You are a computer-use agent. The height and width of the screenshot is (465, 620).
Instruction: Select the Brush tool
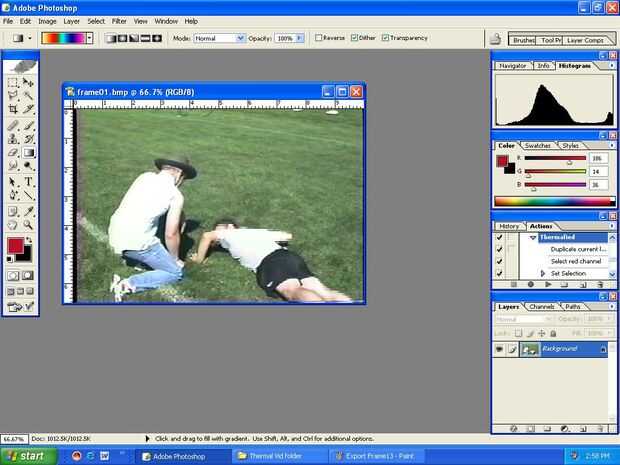click(x=28, y=126)
